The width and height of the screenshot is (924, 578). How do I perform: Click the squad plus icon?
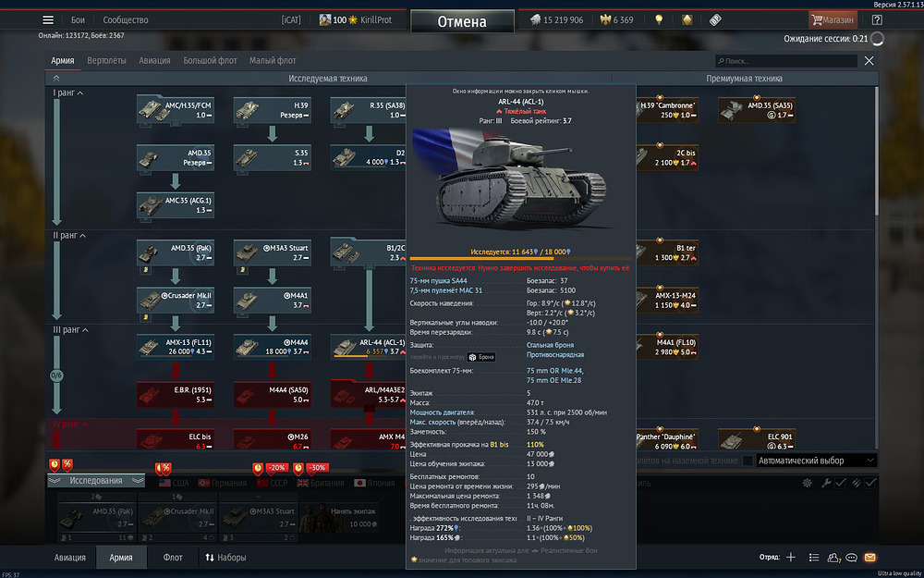[x=791, y=558]
